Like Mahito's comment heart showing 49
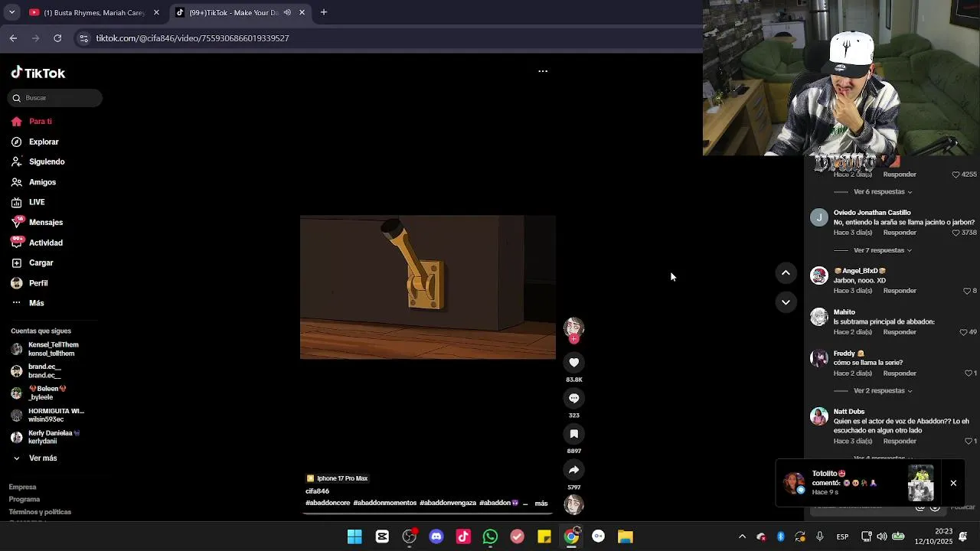This screenshot has width=980, height=551. point(963,332)
